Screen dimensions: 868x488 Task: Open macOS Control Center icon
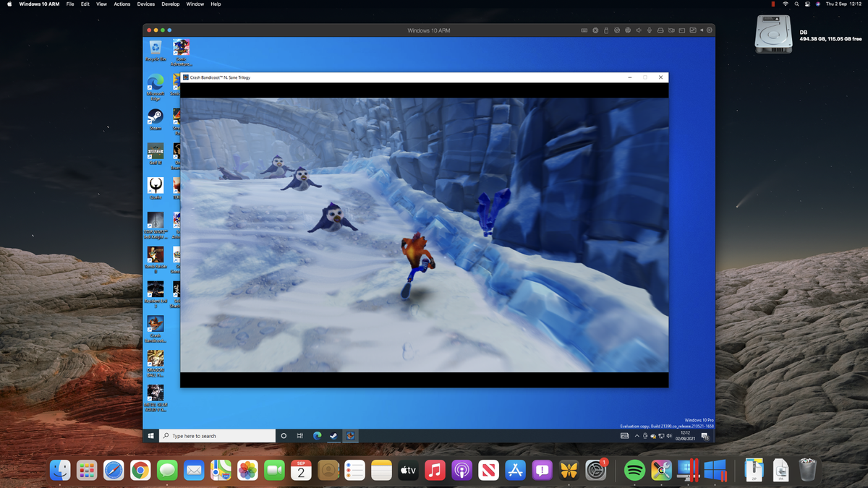(807, 4)
